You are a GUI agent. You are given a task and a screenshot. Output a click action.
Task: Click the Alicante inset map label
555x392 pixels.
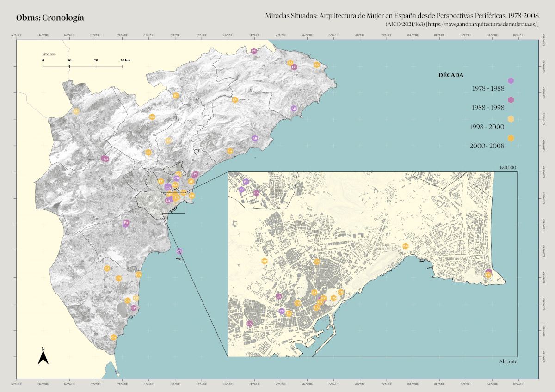(508, 361)
